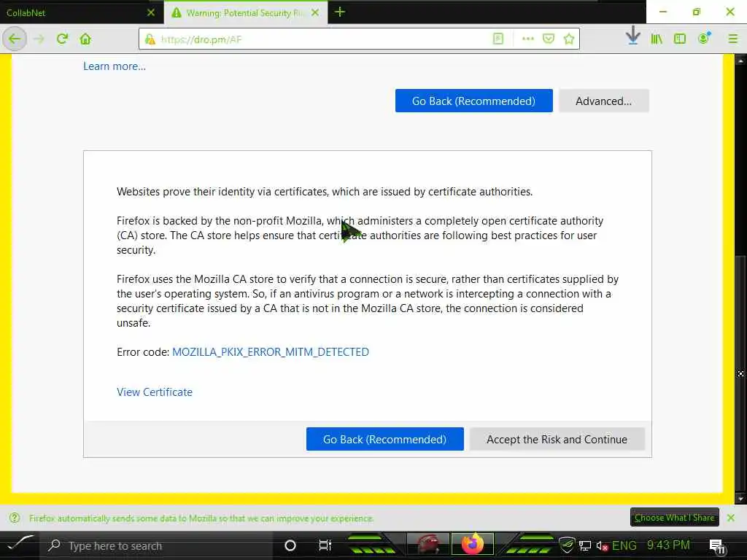
Task: Open the Windows Start button
Action: 20,545
